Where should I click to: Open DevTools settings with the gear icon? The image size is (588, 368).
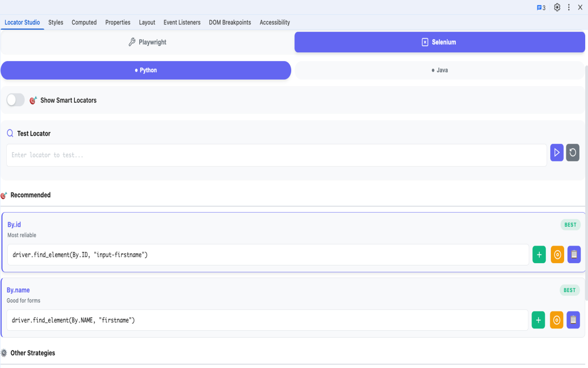click(x=557, y=7)
